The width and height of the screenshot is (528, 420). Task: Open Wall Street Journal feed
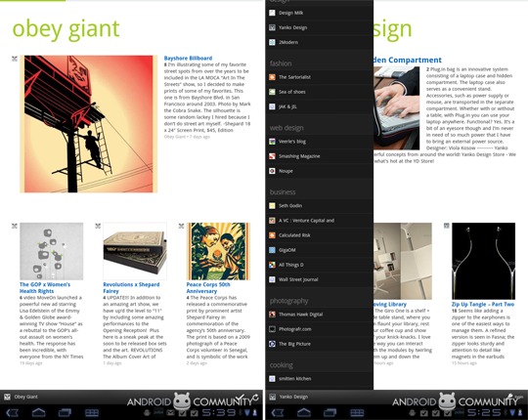[319, 279]
